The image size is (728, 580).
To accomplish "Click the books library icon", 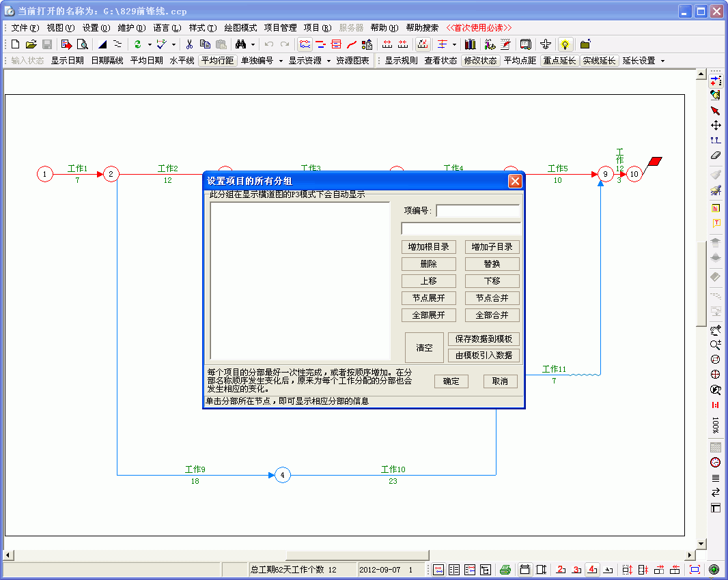I will (x=471, y=44).
